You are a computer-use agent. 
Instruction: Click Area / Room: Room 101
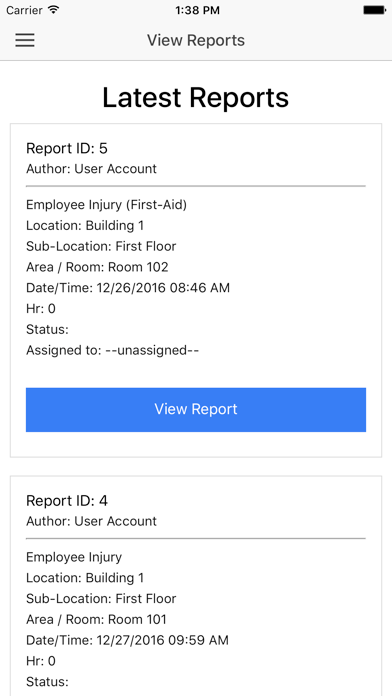[x=96, y=620]
